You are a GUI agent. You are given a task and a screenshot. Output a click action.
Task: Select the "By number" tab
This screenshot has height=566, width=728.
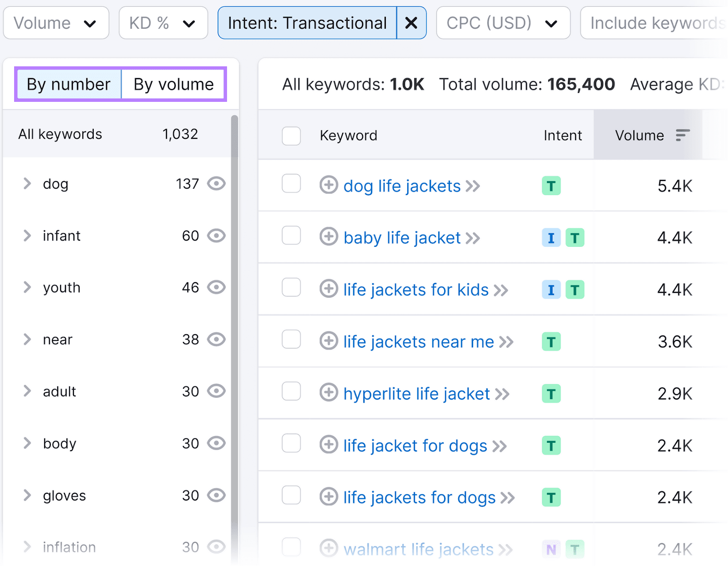tap(68, 84)
